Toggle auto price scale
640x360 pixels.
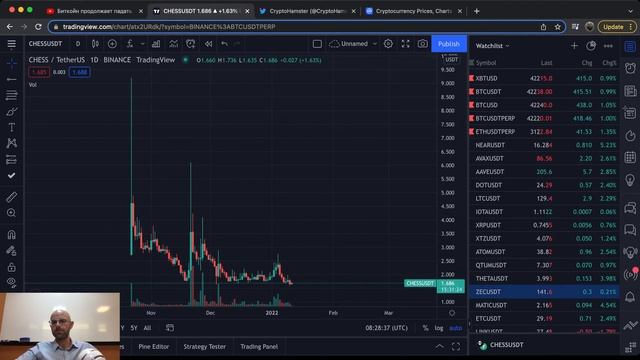(x=456, y=328)
